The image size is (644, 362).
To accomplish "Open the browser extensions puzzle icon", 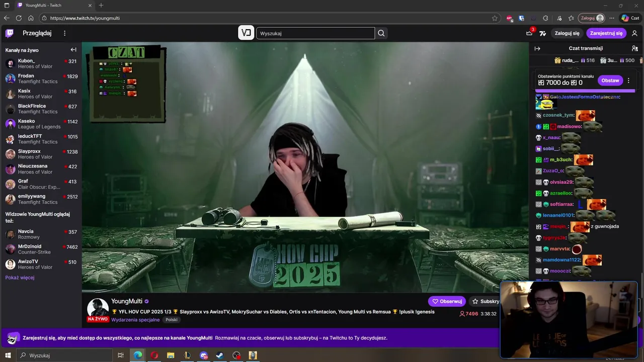I will [545, 18].
